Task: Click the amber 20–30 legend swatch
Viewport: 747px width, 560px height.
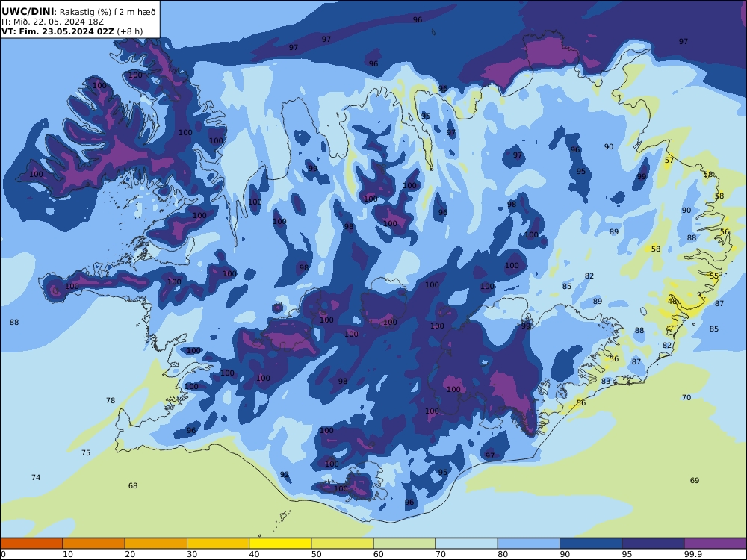Action: [x=156, y=544]
